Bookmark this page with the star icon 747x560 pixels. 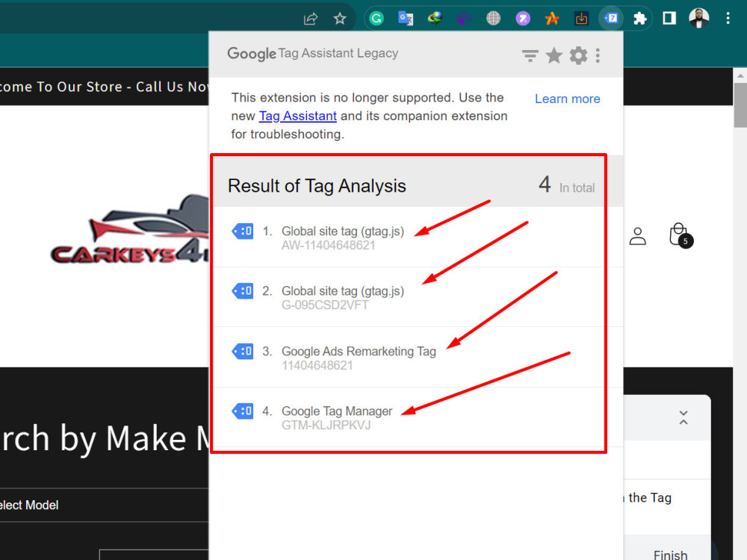click(340, 19)
